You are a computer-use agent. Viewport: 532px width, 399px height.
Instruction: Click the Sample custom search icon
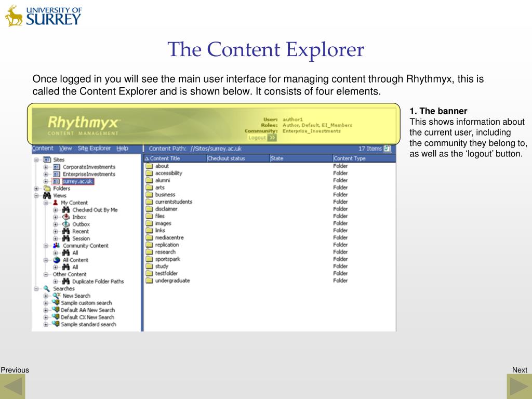pos(56,303)
